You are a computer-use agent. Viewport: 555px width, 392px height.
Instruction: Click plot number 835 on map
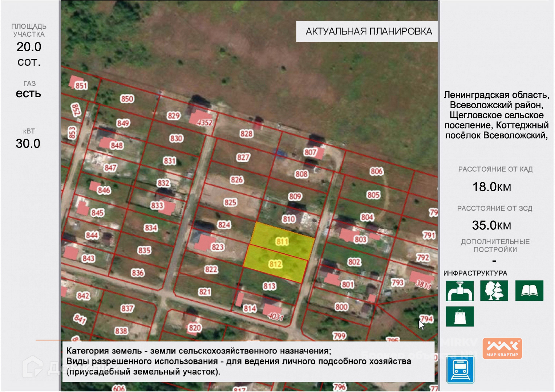tap(144, 250)
